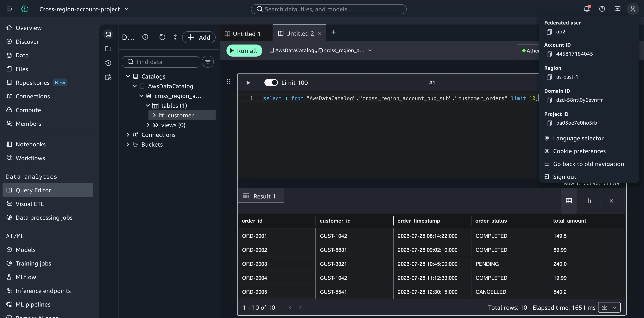Switch results to chart view
The width and height of the screenshot is (644, 318).
tap(588, 201)
